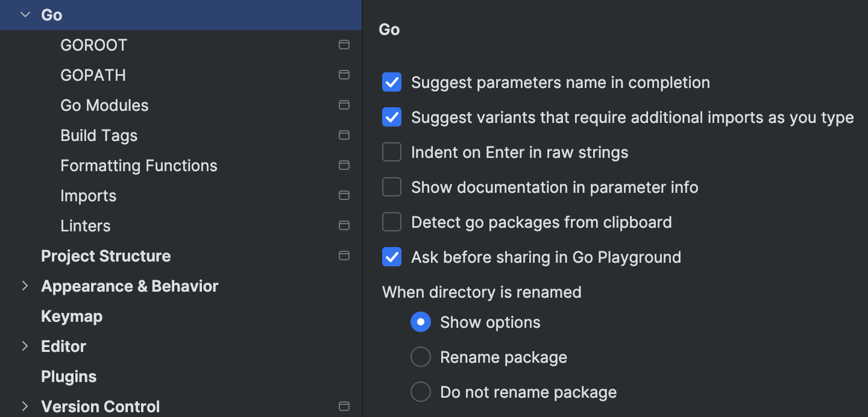Choose Do not rename package
Image resolution: width=868 pixels, height=417 pixels.
click(x=420, y=392)
